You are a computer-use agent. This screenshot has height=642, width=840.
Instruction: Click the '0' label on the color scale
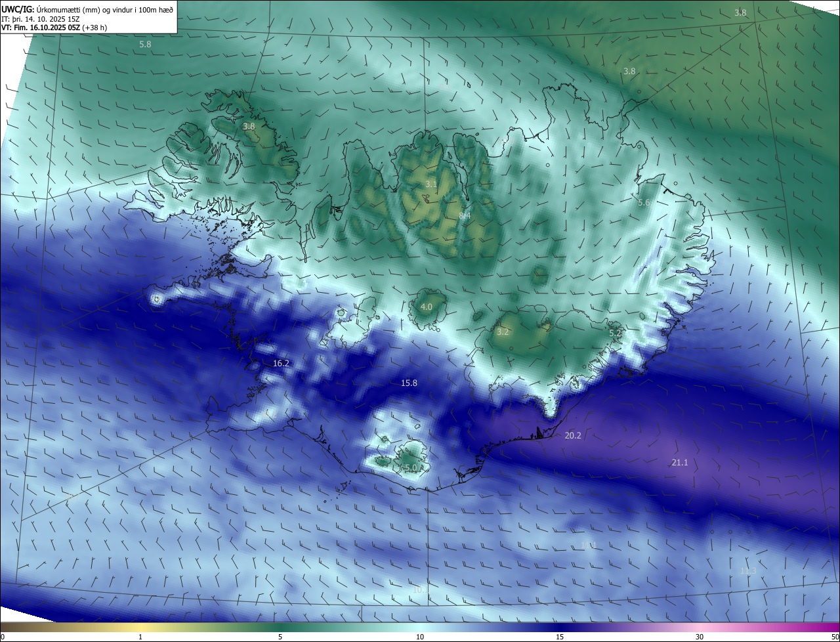[x=3, y=637]
